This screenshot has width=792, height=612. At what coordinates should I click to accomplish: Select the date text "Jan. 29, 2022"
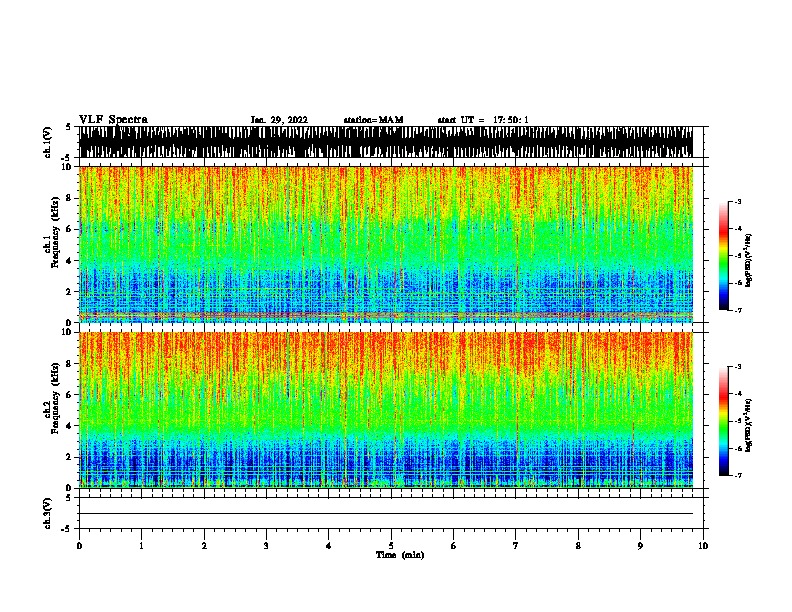(279, 120)
